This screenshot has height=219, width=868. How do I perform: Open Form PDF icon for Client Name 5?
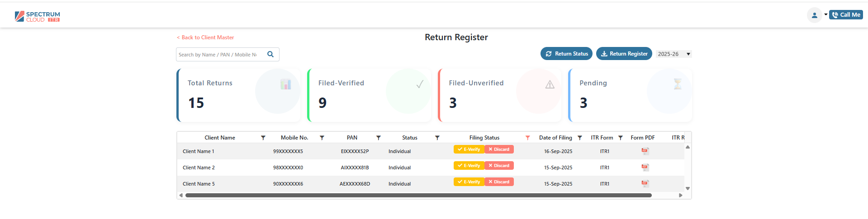point(645,184)
